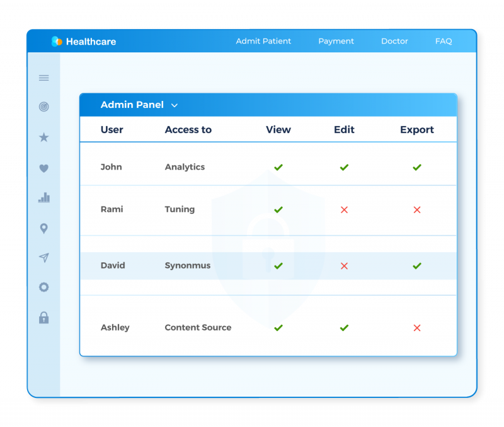Click the Admin Panel title
The height and width of the screenshot is (427, 504).
click(132, 105)
